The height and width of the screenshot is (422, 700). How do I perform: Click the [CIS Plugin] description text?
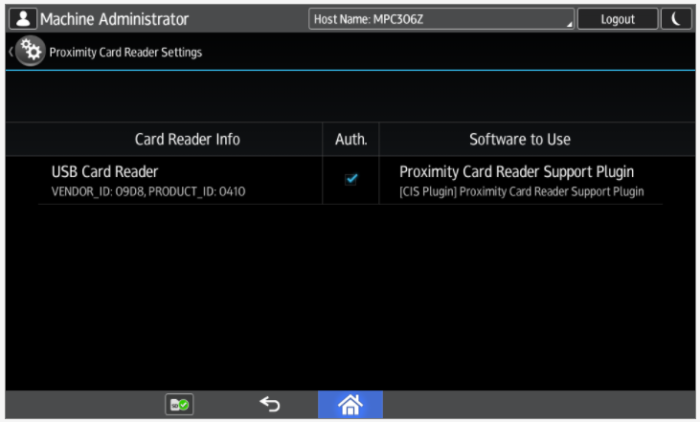click(521, 191)
